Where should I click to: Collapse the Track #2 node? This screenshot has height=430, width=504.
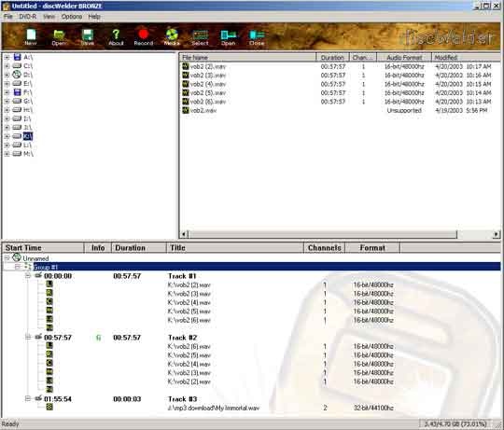pyautogui.click(x=28, y=337)
